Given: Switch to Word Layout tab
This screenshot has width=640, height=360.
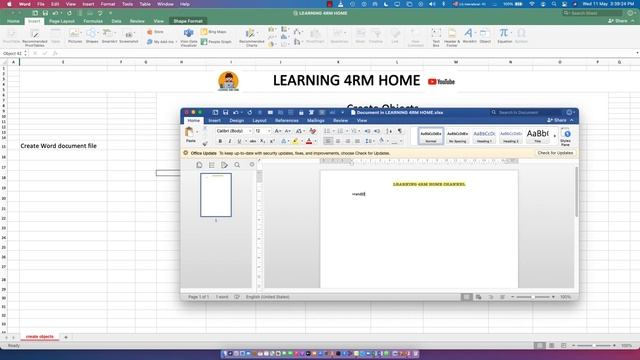Looking at the screenshot, I should pyautogui.click(x=259, y=120).
